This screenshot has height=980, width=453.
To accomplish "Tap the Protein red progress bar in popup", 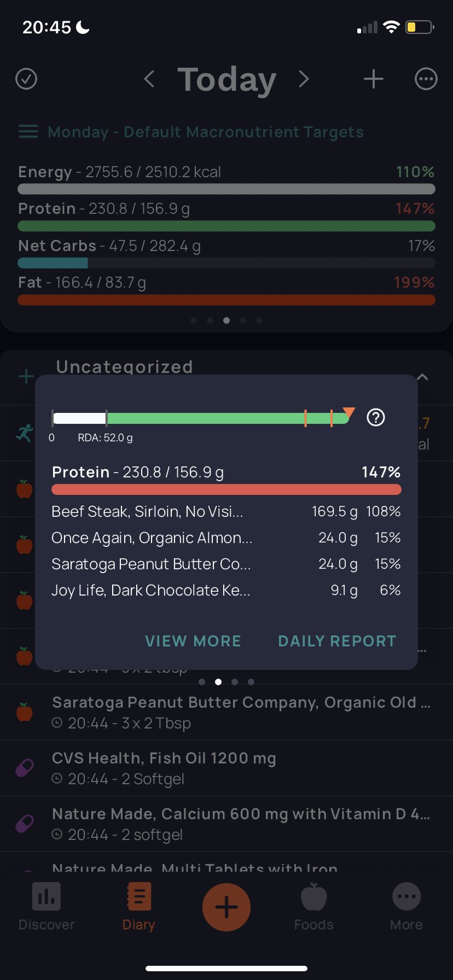I will tap(226, 489).
